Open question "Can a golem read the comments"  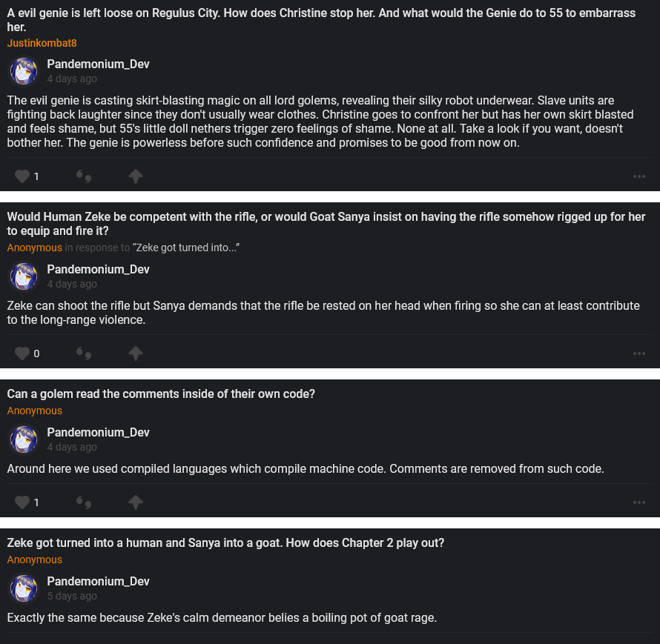[161, 394]
